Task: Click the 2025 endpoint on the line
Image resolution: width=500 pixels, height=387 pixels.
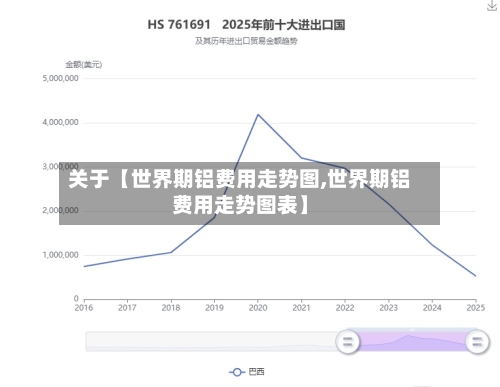Action: (x=475, y=276)
